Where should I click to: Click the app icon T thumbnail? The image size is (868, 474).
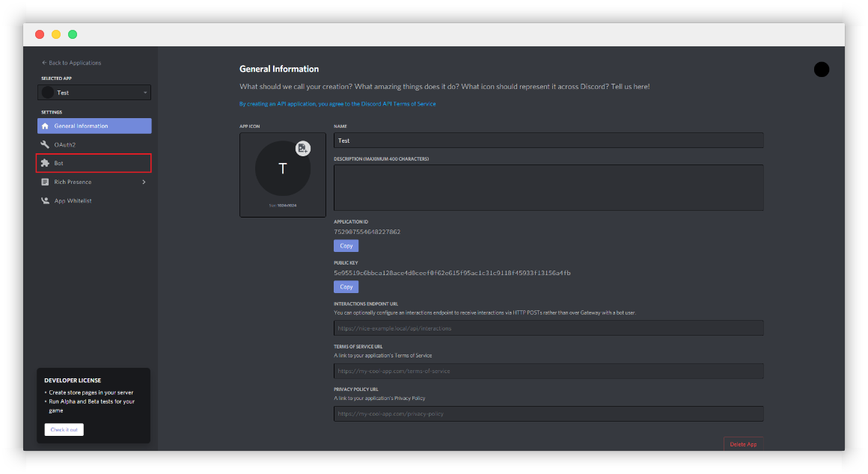pos(283,169)
